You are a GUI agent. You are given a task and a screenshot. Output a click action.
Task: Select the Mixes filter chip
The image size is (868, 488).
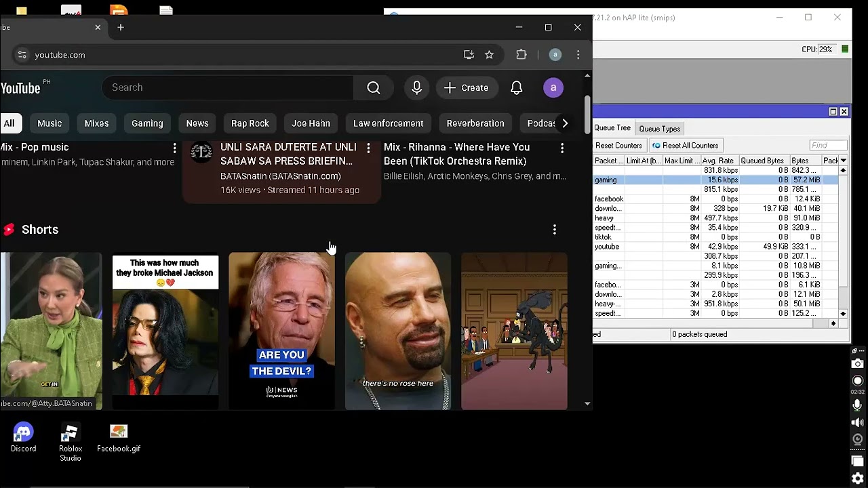96,123
